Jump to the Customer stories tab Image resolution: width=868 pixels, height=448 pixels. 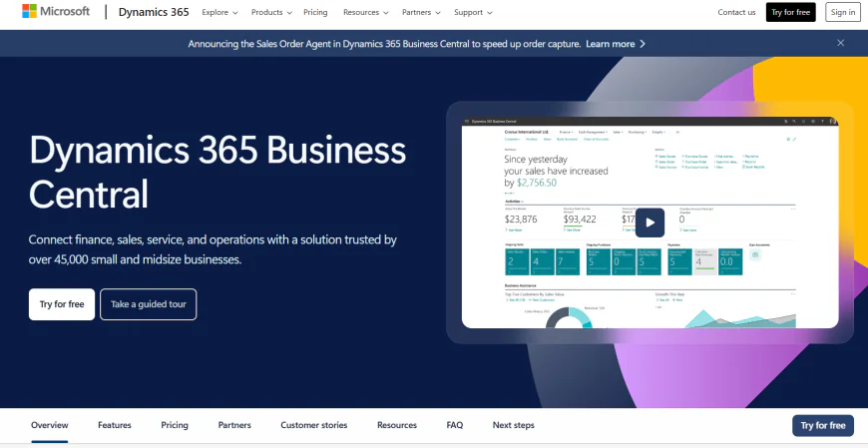314,425
